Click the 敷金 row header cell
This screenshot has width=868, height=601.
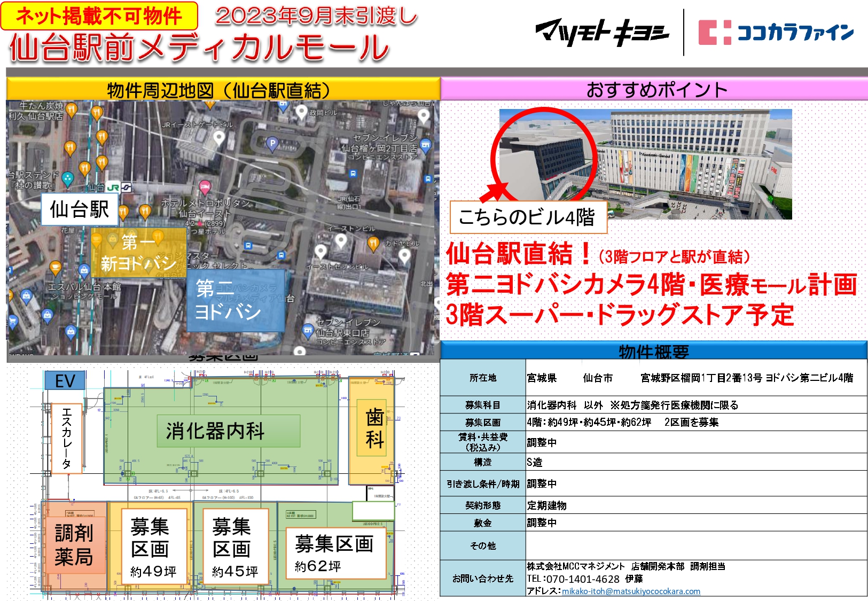coord(483,522)
